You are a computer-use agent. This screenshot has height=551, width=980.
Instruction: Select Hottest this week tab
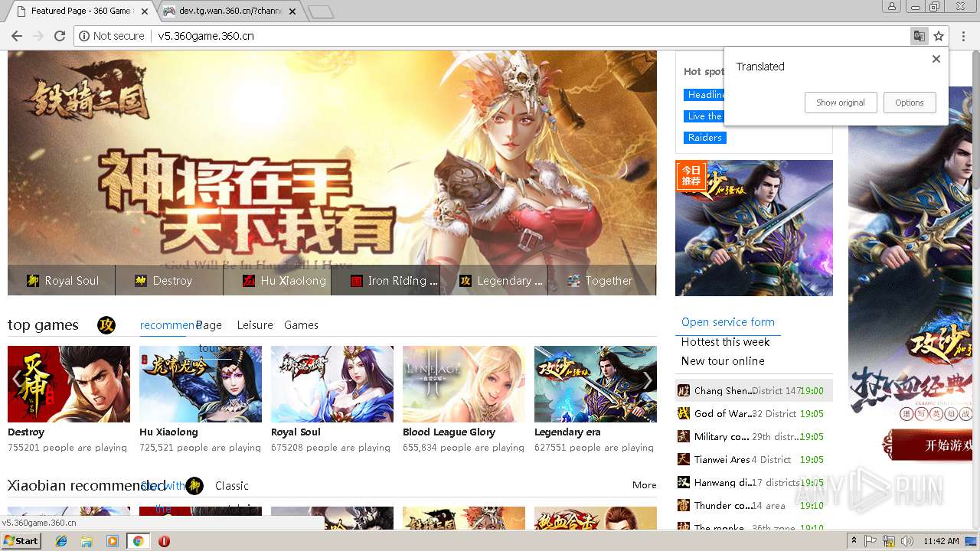coord(726,342)
